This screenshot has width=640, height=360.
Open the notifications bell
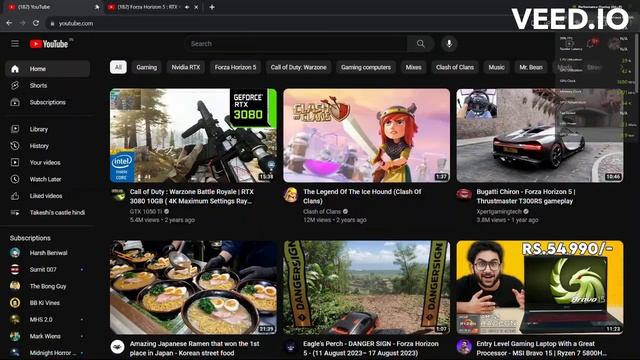(591, 43)
